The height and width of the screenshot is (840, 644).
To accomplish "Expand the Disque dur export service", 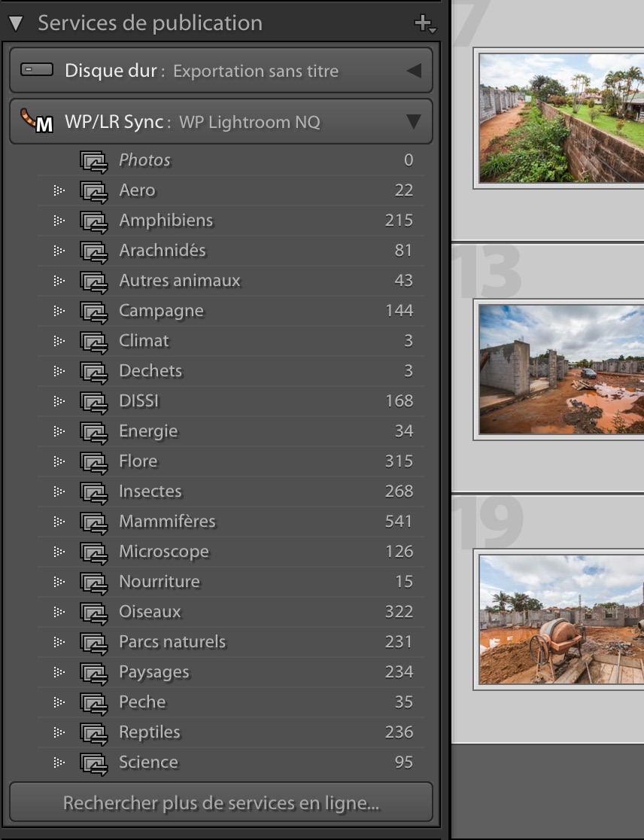I will click(x=413, y=71).
